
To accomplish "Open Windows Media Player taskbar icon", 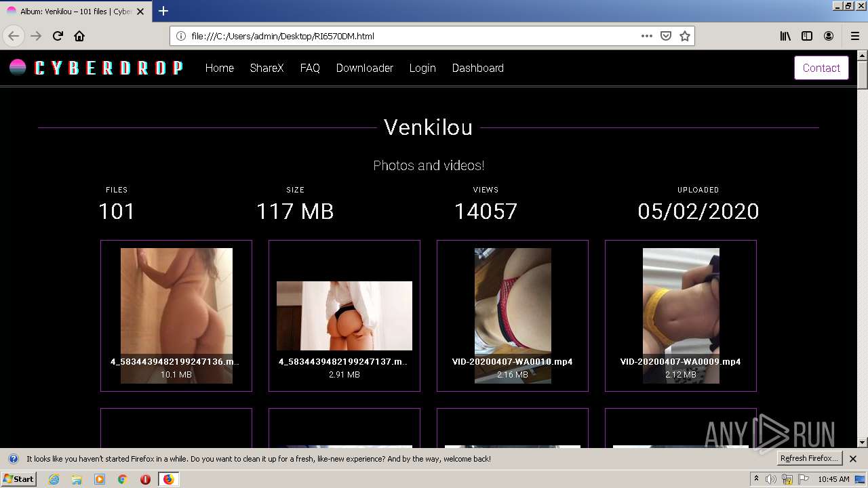I will point(100,479).
